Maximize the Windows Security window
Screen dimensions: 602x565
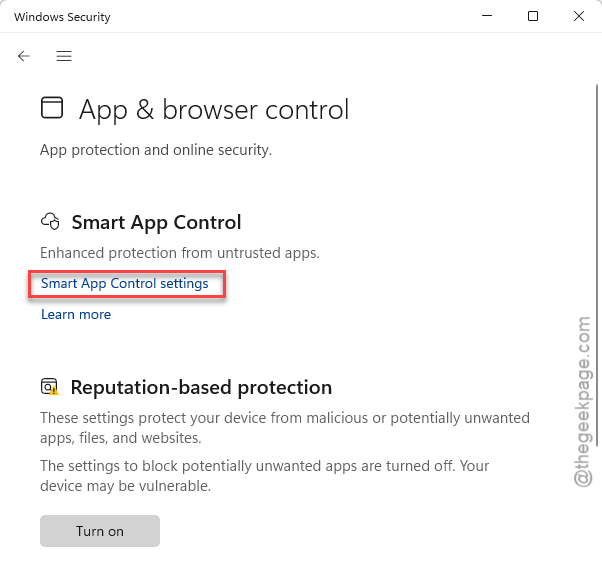click(533, 16)
